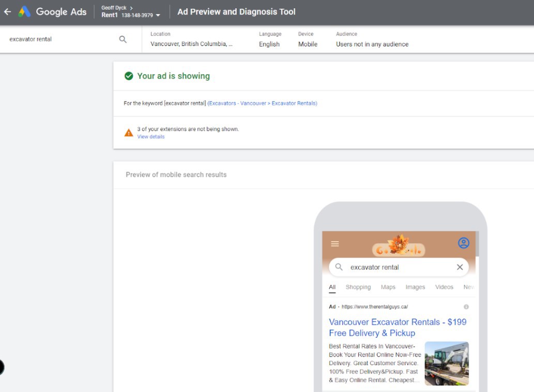Click the magnifier in the preview search box
The height and width of the screenshot is (392, 534).
pyautogui.click(x=339, y=267)
